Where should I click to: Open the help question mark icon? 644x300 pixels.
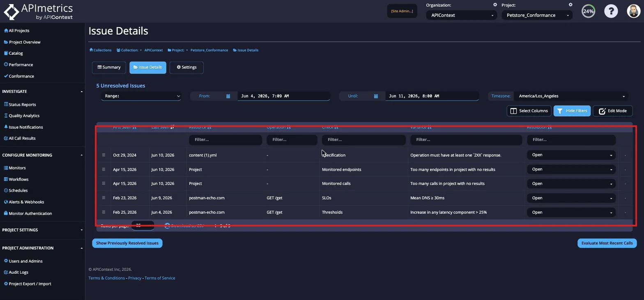[x=611, y=11]
